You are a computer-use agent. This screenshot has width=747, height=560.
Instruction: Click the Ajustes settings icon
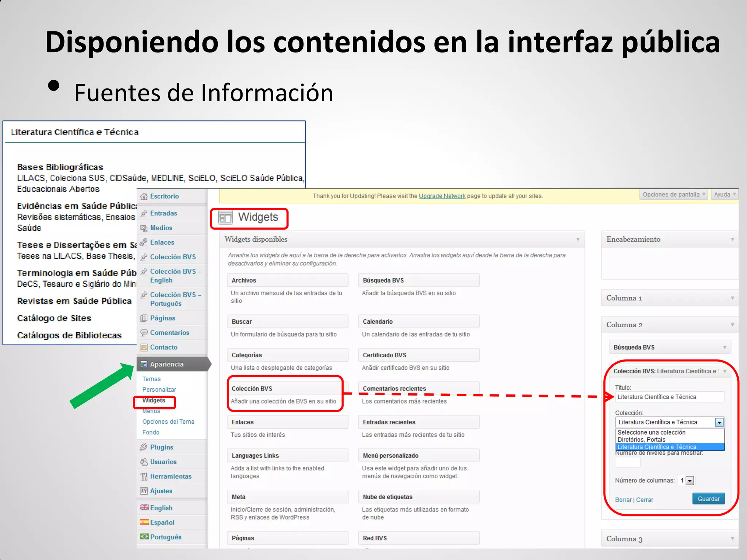click(144, 491)
